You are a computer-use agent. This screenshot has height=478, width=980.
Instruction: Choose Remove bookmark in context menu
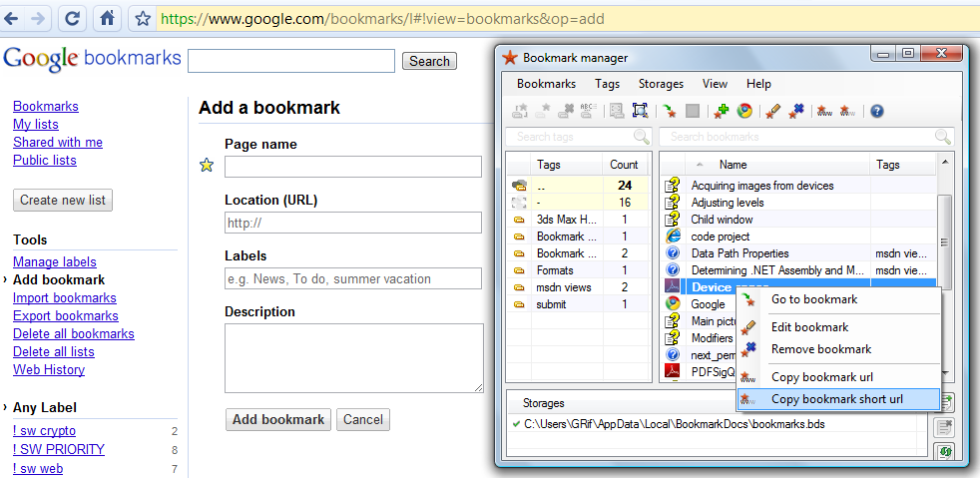pyautogui.click(x=838, y=349)
